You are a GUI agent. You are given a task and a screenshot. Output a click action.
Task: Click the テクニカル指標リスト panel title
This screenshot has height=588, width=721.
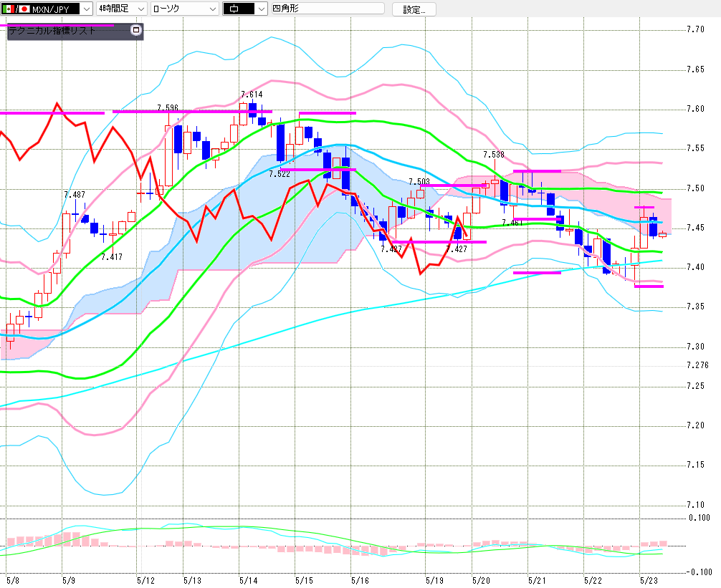(52, 31)
